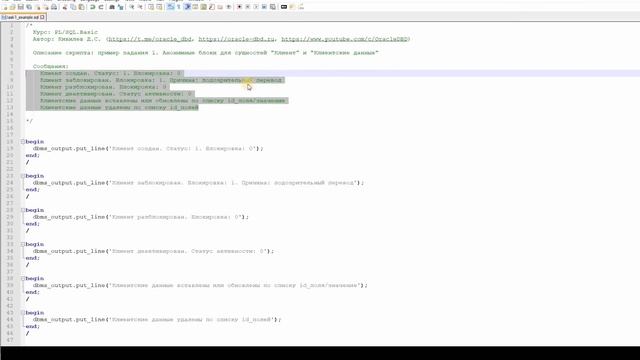Click the Save All toolbar icon
Screen dimensions: 640x360
click(x=29, y=7)
